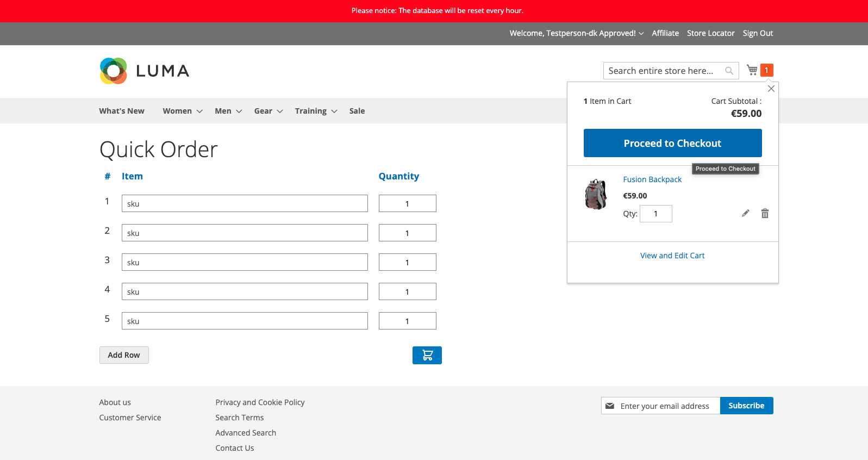Image resolution: width=868 pixels, height=460 pixels.
Task: Expand the Men menu chevron
Action: coord(239,111)
